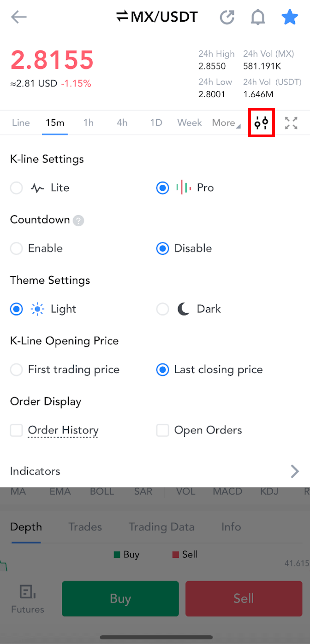Check the Open Orders box
Viewport: 310px width, 644px height.
point(162,430)
